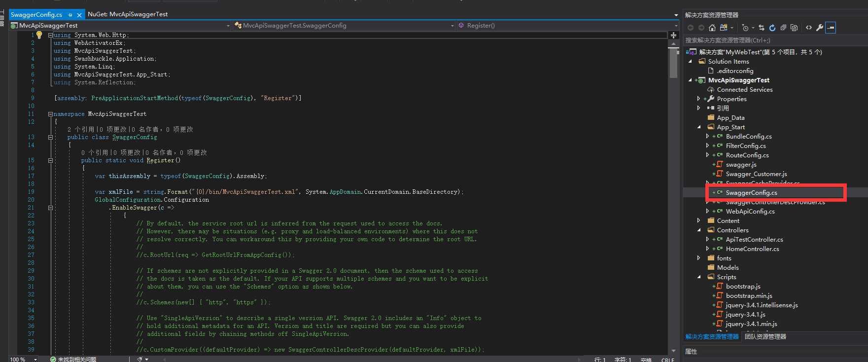Collapse the namespace region at line 11

point(50,114)
